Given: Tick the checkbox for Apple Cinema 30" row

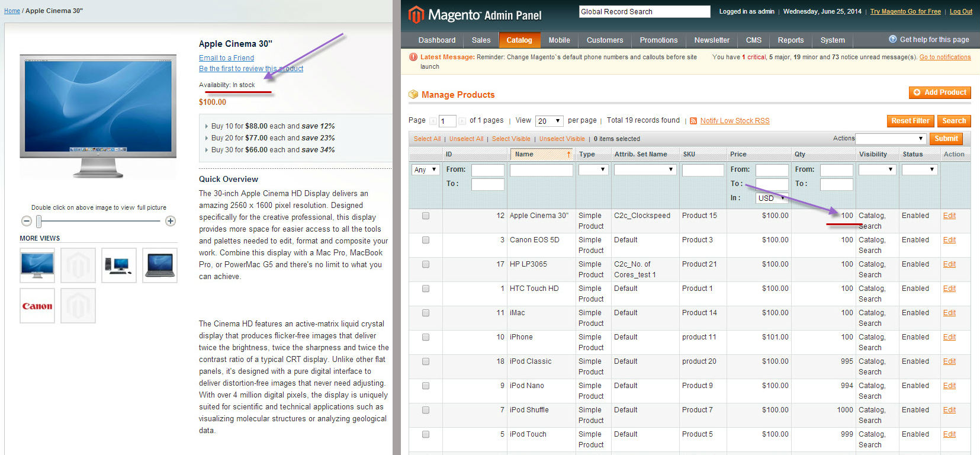Looking at the screenshot, I should tap(426, 216).
